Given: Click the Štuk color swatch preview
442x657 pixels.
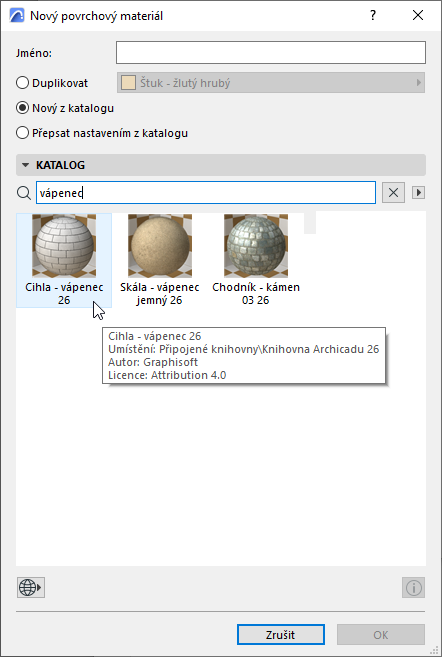Looking at the screenshot, I should coord(128,83).
